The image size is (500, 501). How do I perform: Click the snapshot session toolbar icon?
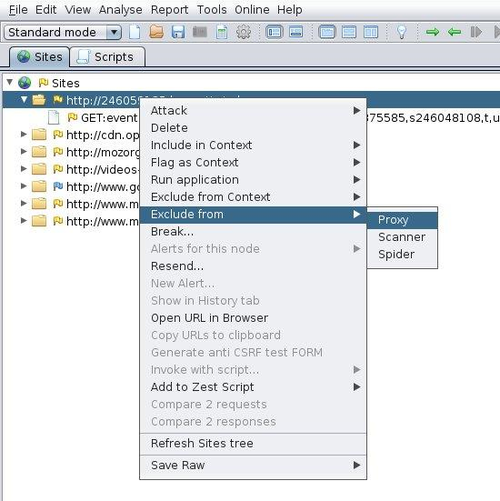click(200, 32)
